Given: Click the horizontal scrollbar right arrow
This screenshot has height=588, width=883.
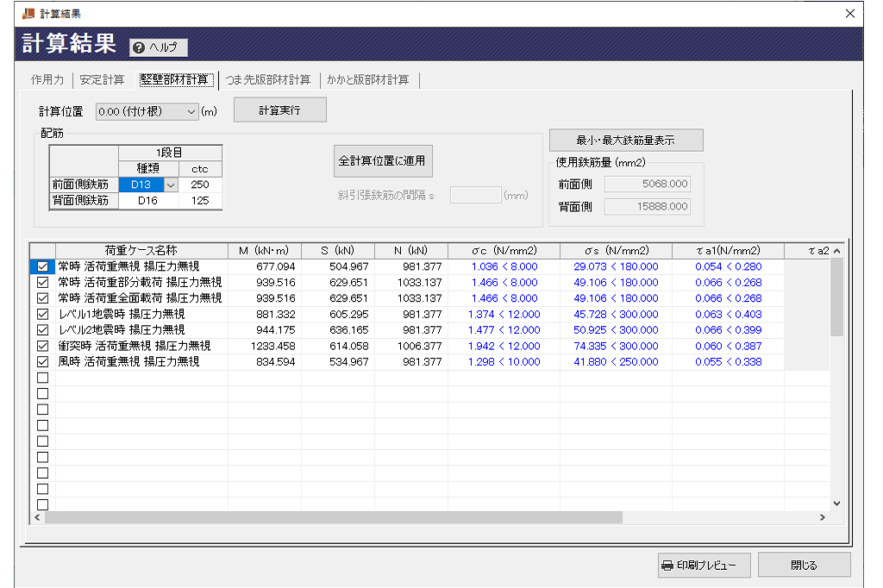Looking at the screenshot, I should [x=823, y=517].
